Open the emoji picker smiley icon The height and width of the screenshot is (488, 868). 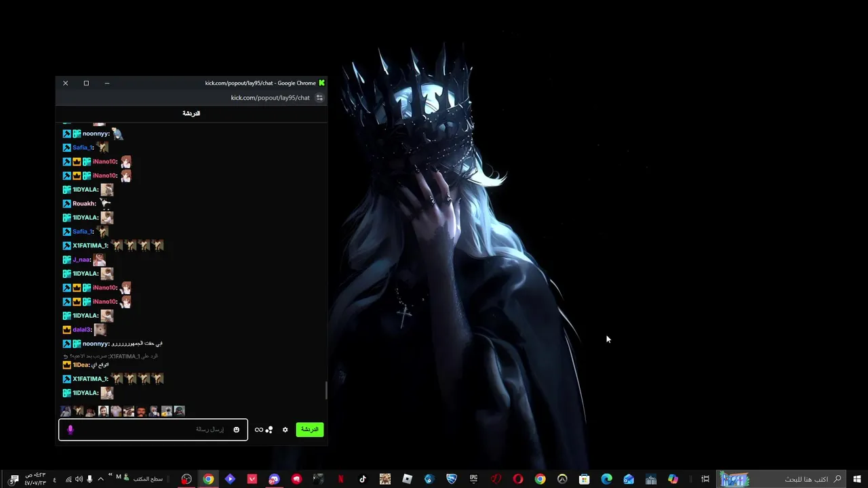point(236,430)
